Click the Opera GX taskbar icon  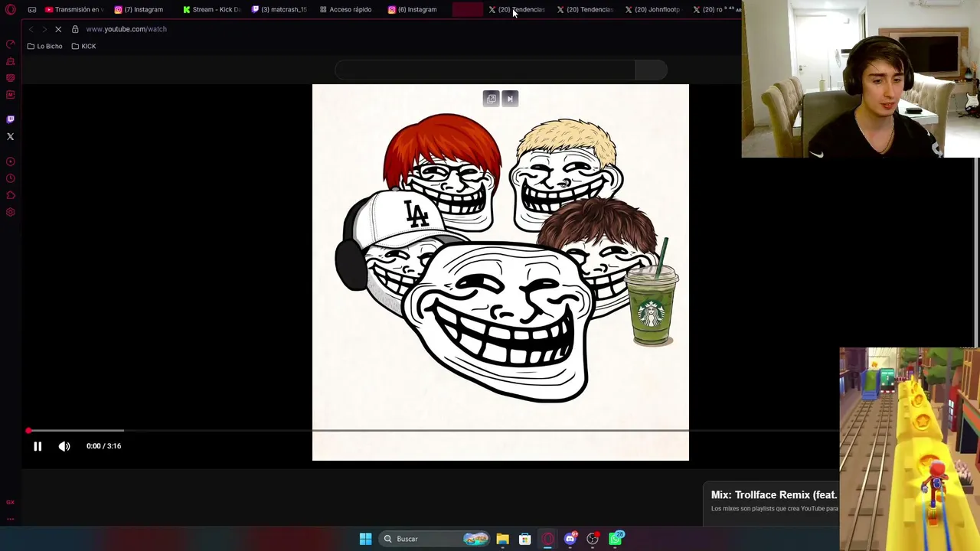tap(547, 539)
